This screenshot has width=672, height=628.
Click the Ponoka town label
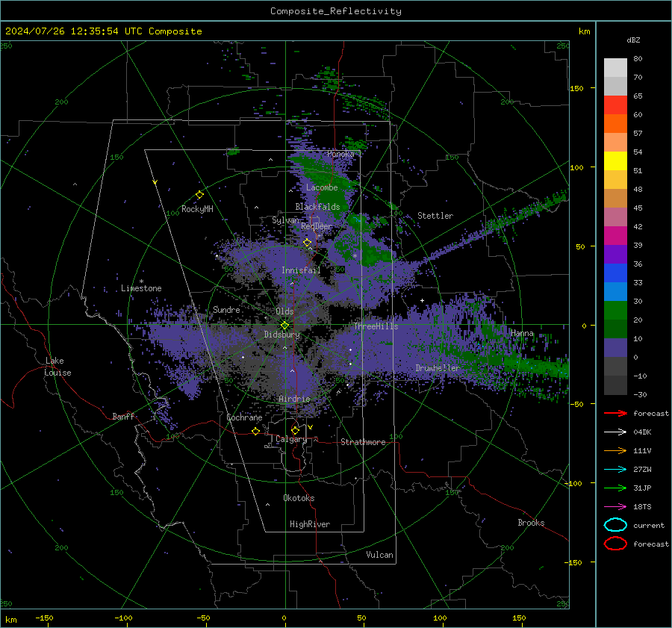pos(340,154)
